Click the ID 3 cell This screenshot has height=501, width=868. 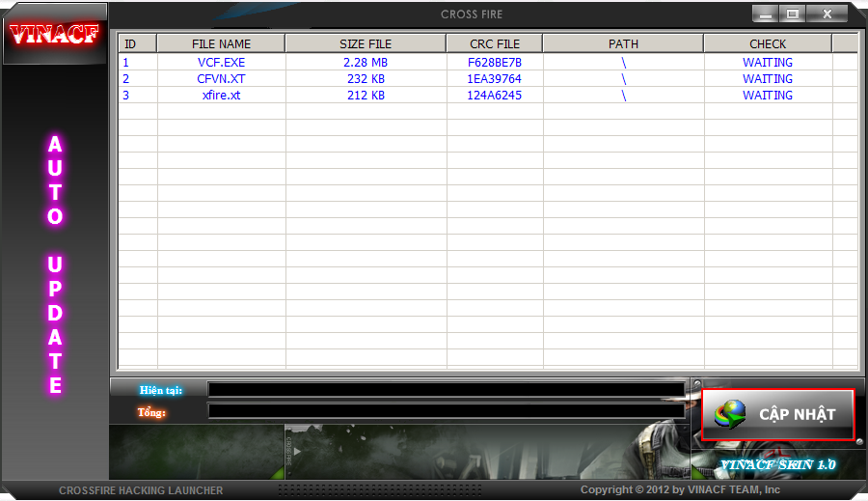tap(137, 95)
